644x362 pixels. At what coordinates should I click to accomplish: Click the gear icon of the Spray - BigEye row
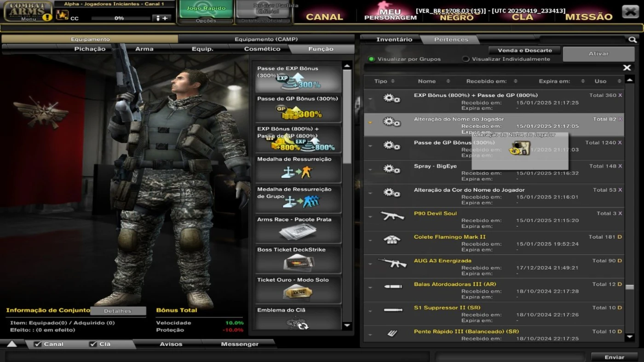coord(391,168)
